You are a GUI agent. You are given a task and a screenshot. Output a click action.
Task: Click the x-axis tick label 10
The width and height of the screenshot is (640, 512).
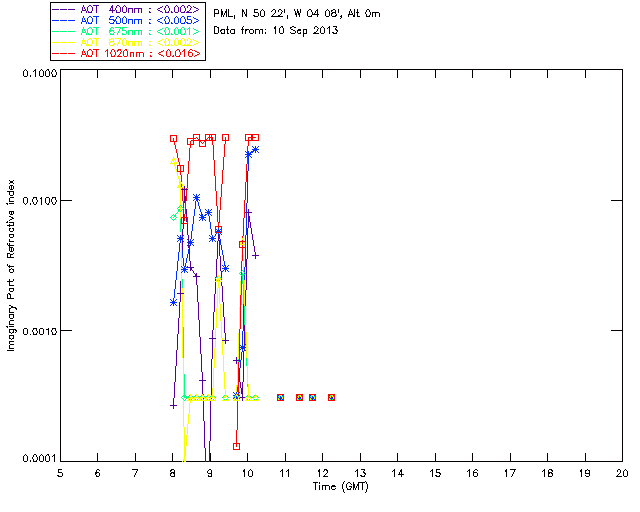coord(247,473)
